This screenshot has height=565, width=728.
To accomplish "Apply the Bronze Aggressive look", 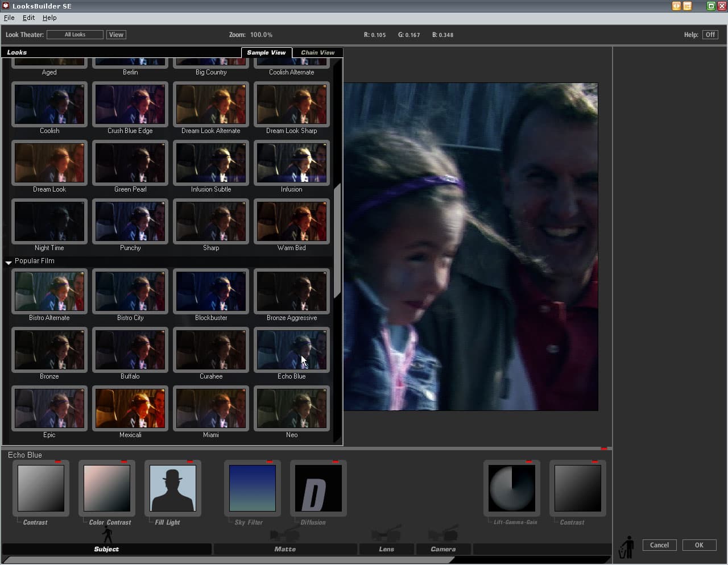I will (x=292, y=292).
